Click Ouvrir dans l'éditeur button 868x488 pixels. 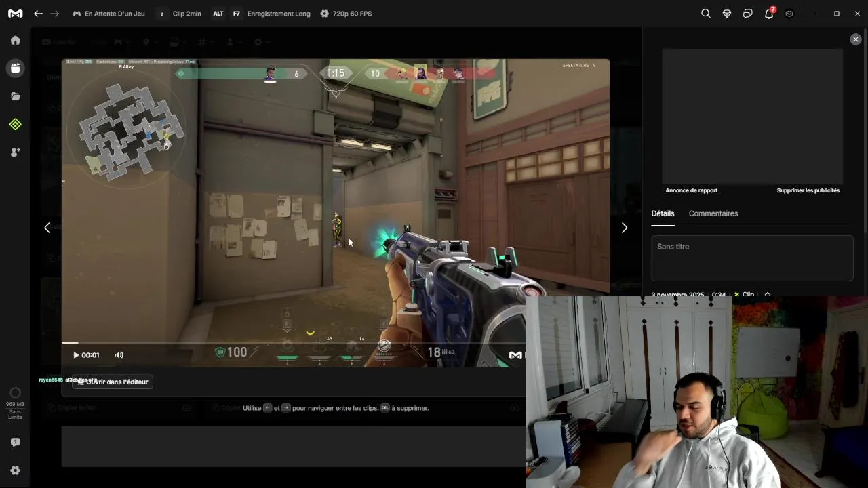pyautogui.click(x=112, y=382)
